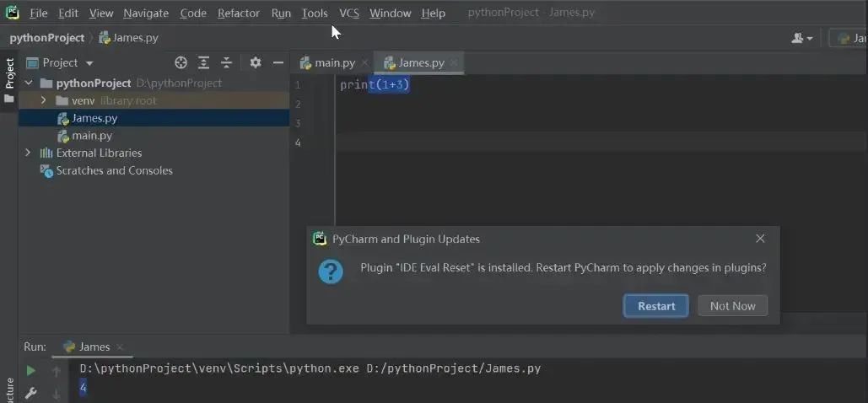
Task: Toggle the Project tool window sidebar tab
Action: tap(9, 73)
